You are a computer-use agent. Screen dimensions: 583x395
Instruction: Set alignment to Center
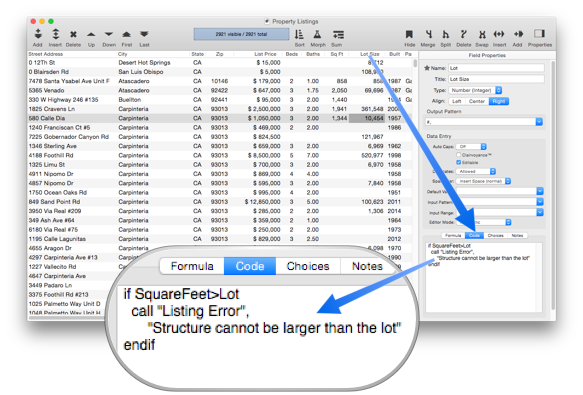tap(477, 101)
